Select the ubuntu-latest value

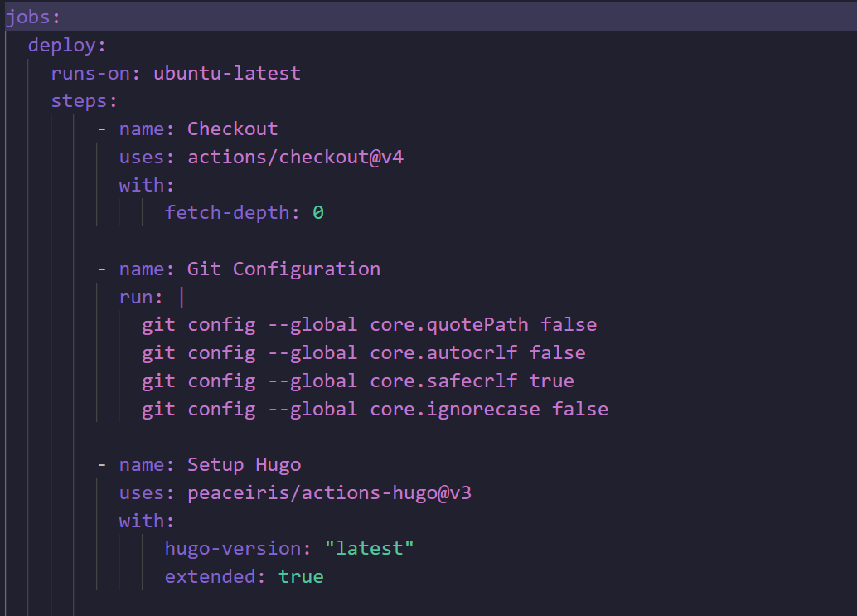click(x=225, y=73)
